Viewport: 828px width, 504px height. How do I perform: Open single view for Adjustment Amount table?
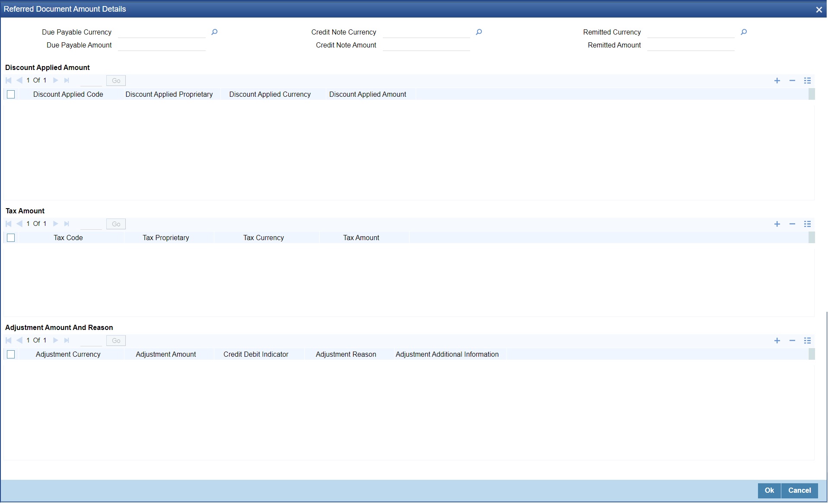tap(807, 341)
